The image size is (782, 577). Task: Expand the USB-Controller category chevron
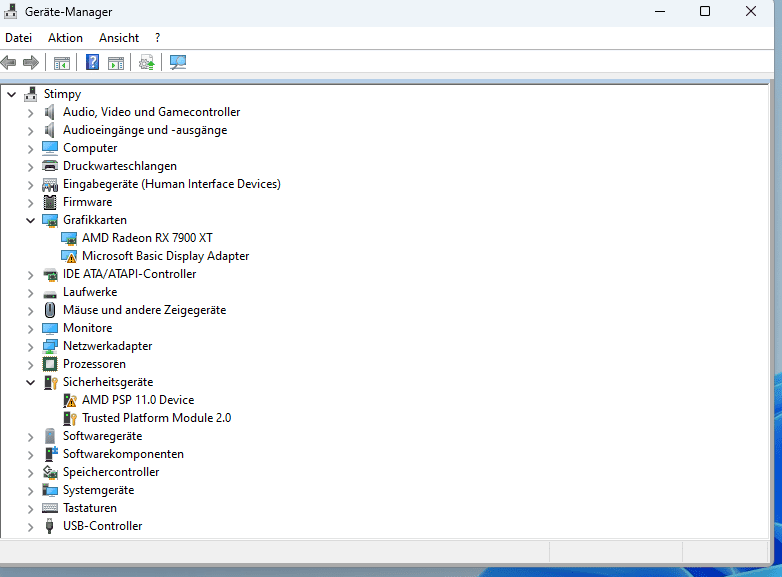click(30, 527)
